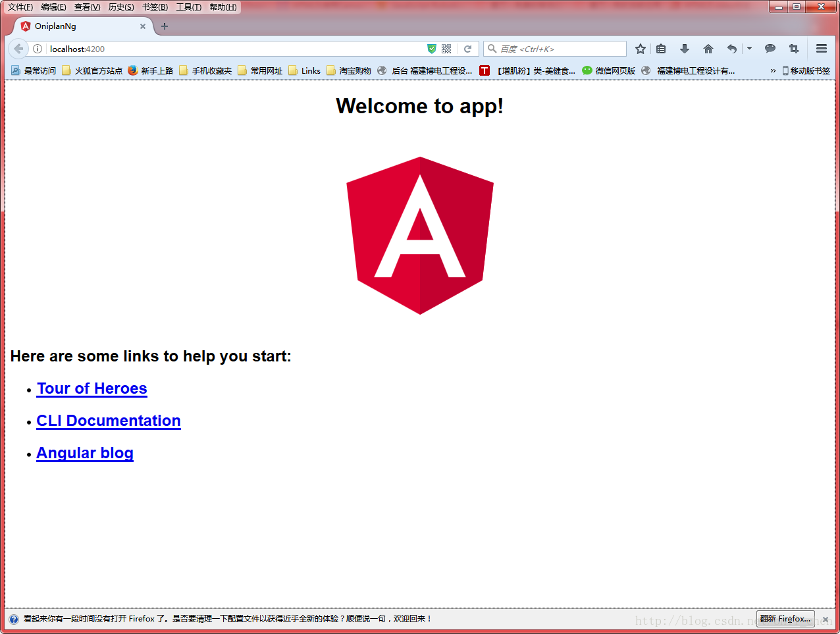Click the green shield security icon

tap(432, 49)
